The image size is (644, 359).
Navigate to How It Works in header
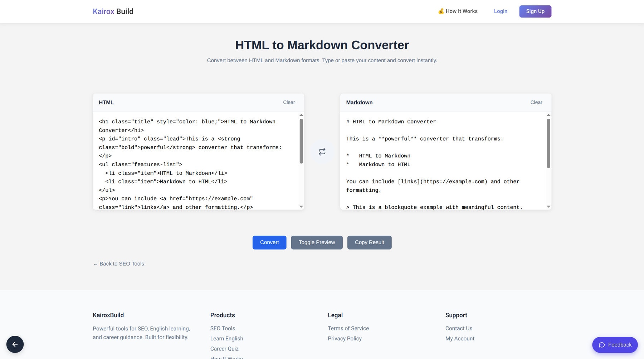point(461,11)
